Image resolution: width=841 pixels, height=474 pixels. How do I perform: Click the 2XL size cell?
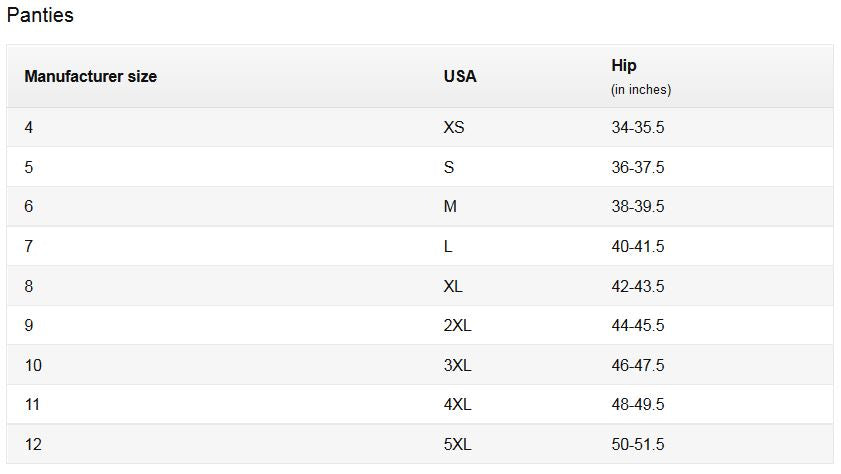pyautogui.click(x=458, y=325)
